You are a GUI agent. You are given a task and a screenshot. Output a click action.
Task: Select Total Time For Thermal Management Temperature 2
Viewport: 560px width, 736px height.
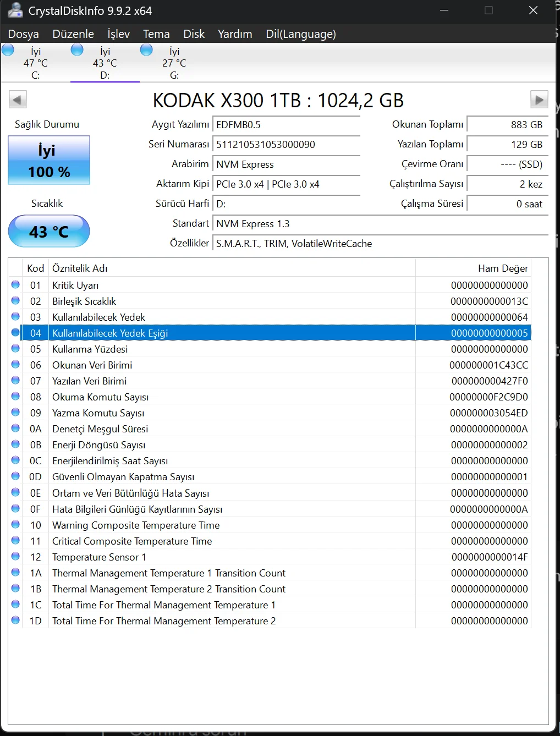click(270, 621)
